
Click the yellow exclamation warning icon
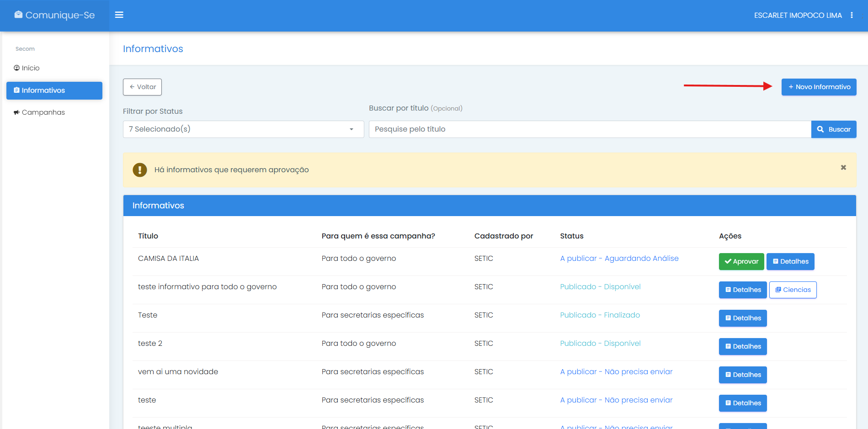140,170
